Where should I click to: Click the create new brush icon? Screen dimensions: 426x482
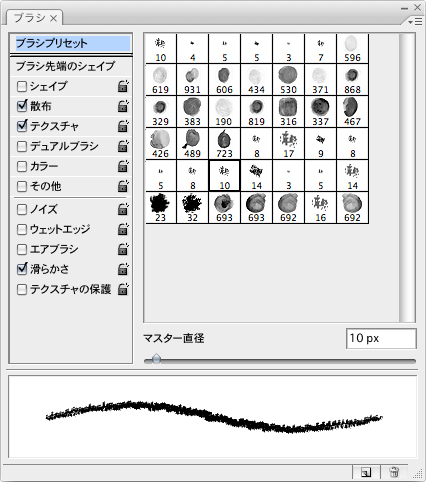(366, 472)
